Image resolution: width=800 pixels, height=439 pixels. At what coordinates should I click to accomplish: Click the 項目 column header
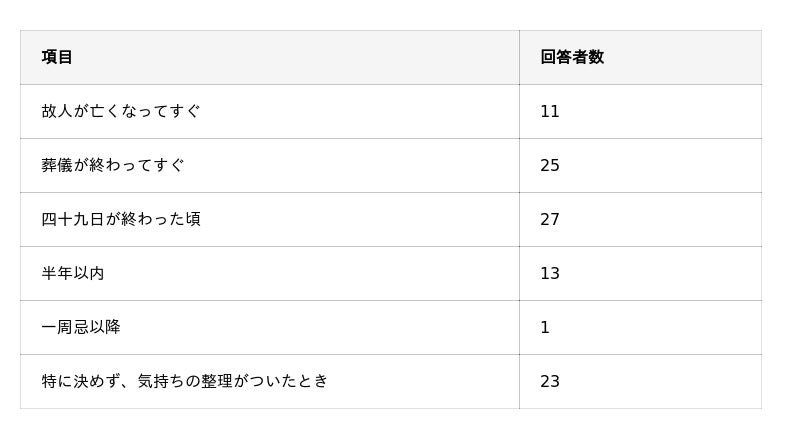[57, 57]
